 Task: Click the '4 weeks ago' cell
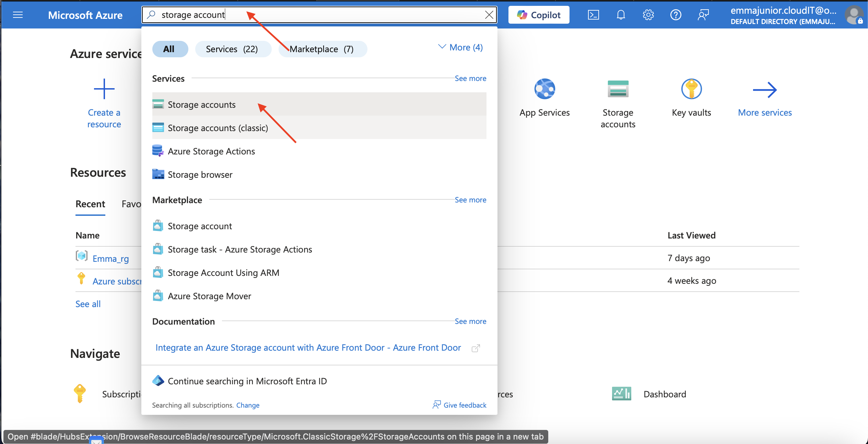point(692,280)
